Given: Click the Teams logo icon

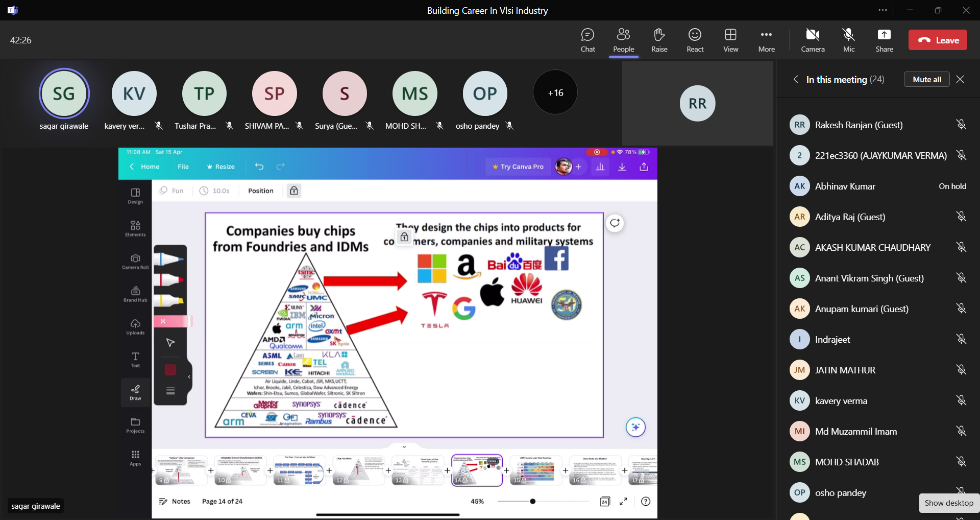Looking at the screenshot, I should tap(13, 10).
